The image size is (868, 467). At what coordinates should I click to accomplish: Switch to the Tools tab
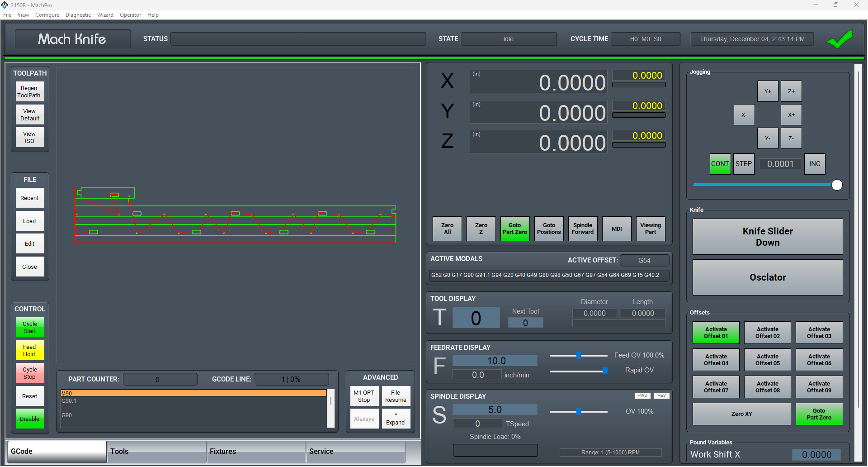point(156,452)
